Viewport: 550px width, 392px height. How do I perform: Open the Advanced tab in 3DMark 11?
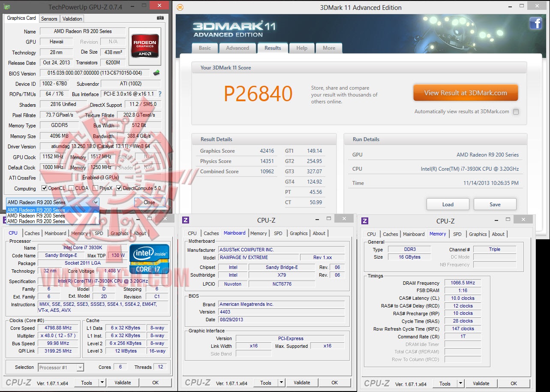point(237,48)
